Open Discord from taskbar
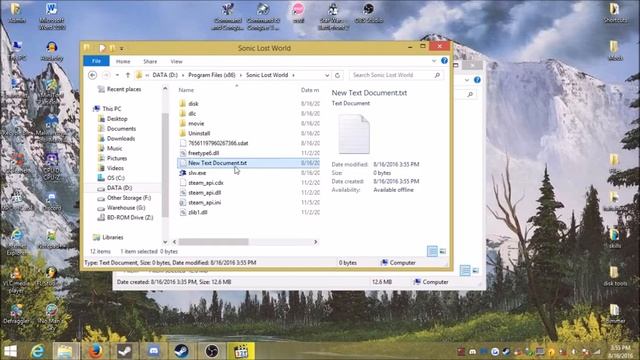Screen dimensions: 640x360 [153, 351]
